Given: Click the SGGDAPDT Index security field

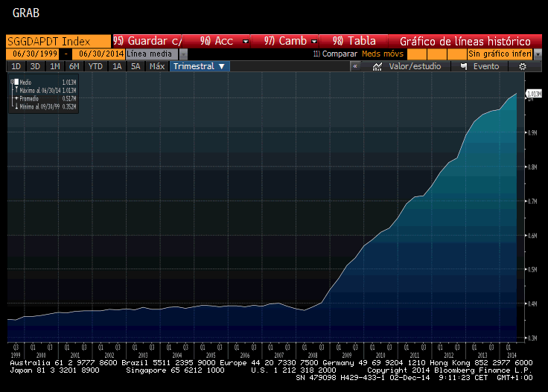Looking at the screenshot, I should pos(58,41).
